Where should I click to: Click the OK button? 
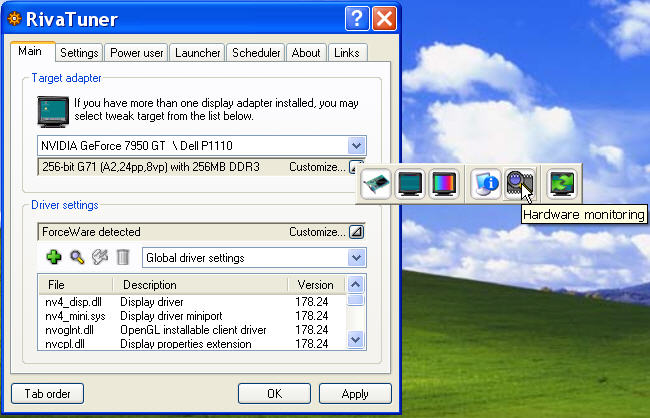point(274,394)
